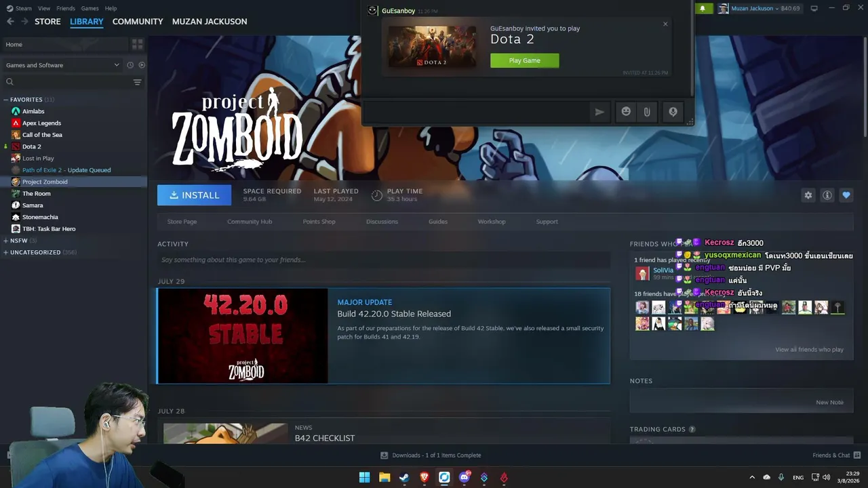The height and width of the screenshot is (488, 868).
Task: Open the Workshop link
Action: [x=492, y=222]
